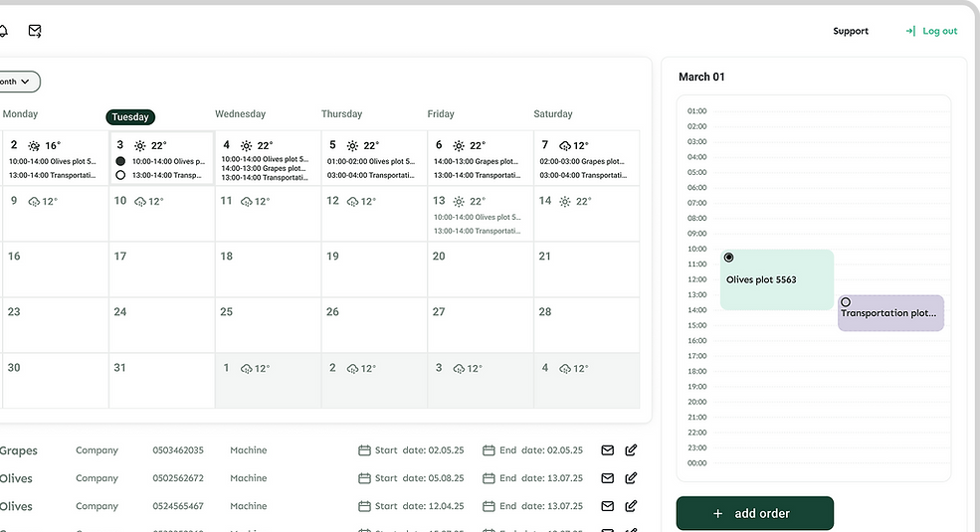
Task: Click calendar icon for Start date 12.04.25
Action: [364, 506]
